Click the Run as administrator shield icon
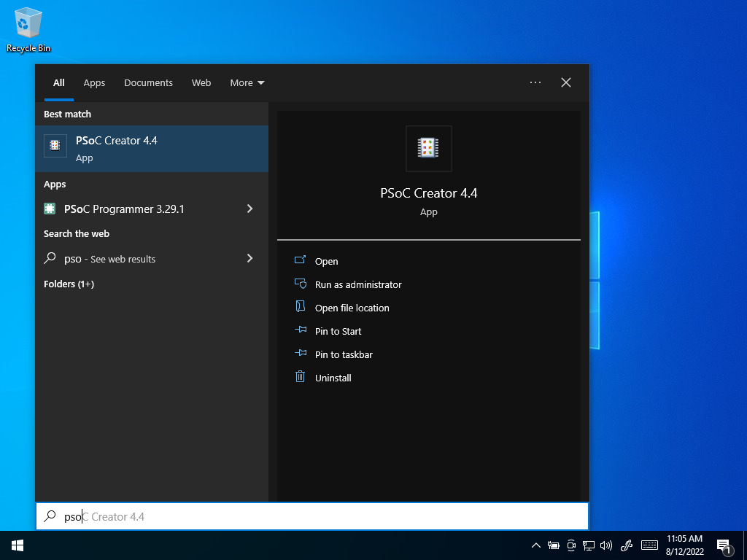 [300, 284]
